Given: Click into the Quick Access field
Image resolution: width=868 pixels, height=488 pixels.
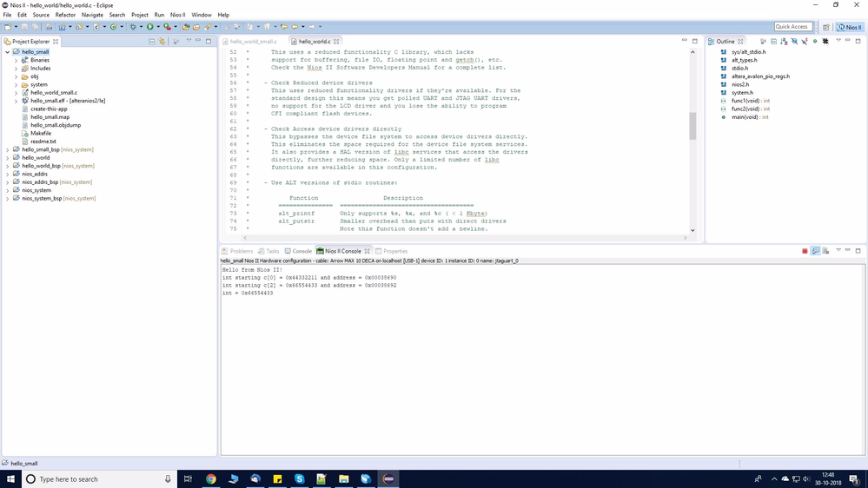Looking at the screenshot, I should (793, 27).
